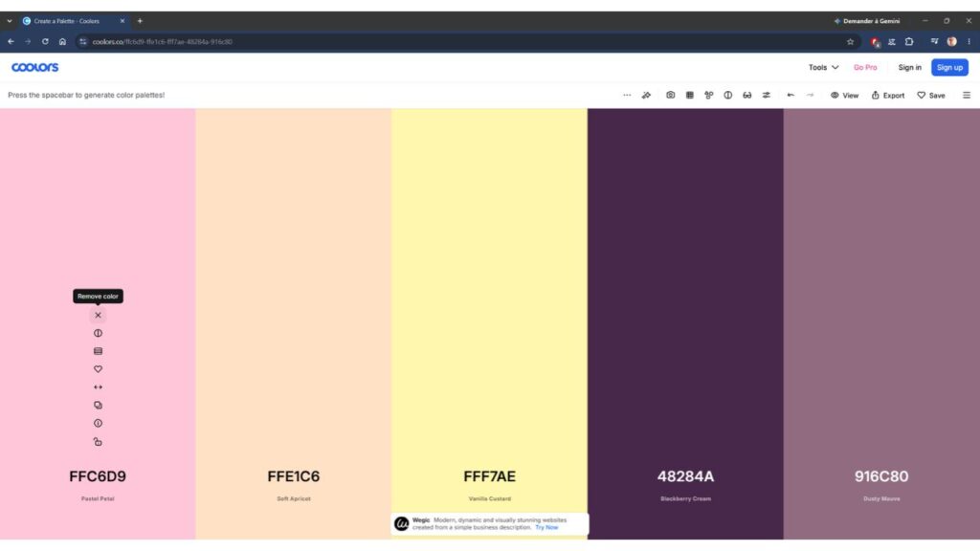Toggle lock on the FFC6D9 color
This screenshot has height=551, width=980.
pyautogui.click(x=99, y=442)
